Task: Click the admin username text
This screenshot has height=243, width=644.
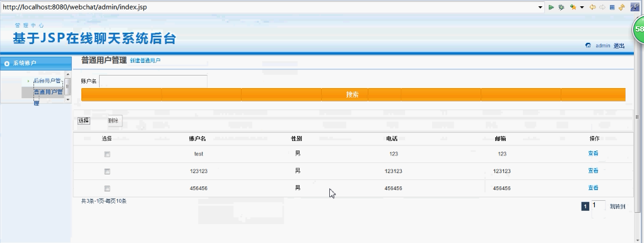Action: 602,45
